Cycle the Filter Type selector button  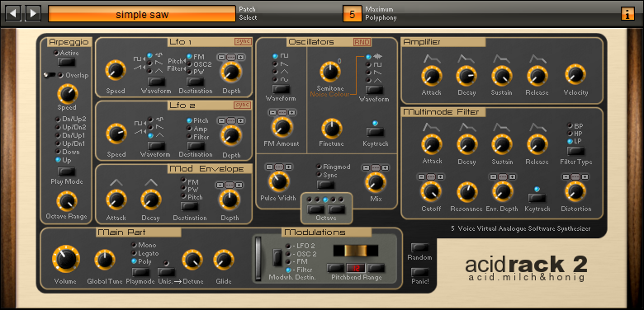(x=575, y=151)
